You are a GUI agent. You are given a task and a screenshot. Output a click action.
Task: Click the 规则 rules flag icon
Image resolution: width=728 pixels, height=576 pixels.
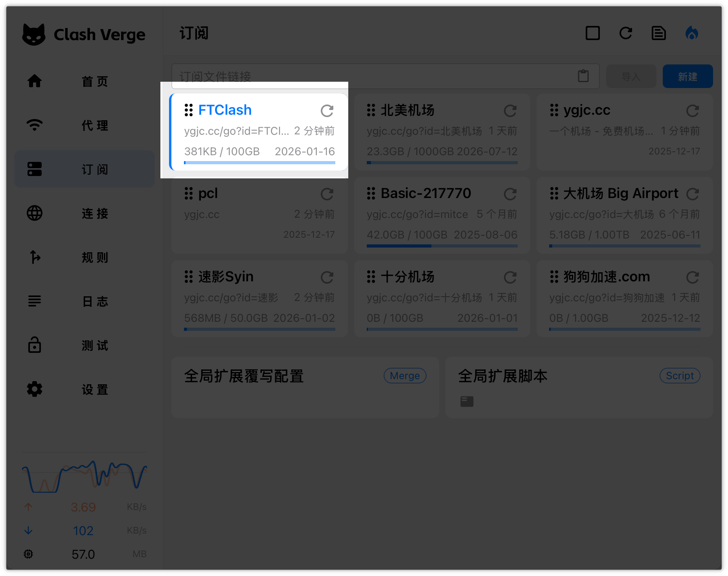coord(35,257)
